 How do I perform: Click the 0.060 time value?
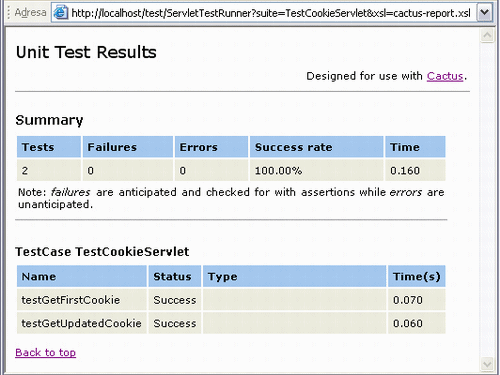pyautogui.click(x=408, y=323)
